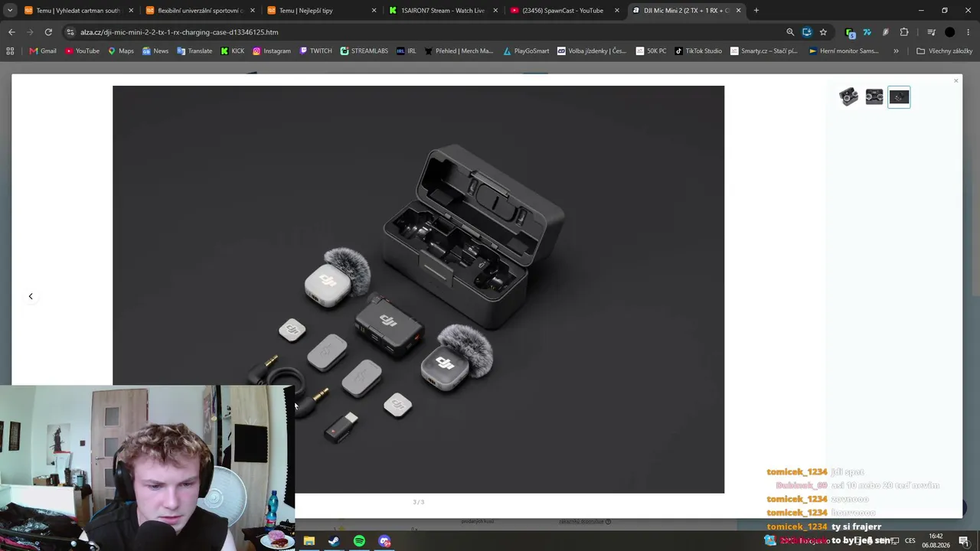Open the Chrome profile avatar
Image resolution: width=980 pixels, height=551 pixels.
click(950, 32)
